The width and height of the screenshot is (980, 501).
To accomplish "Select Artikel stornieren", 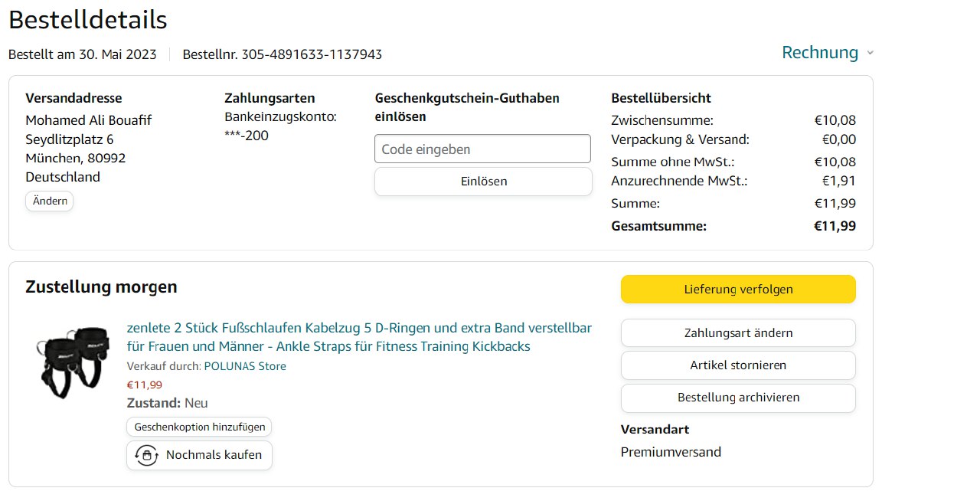I will [x=738, y=365].
